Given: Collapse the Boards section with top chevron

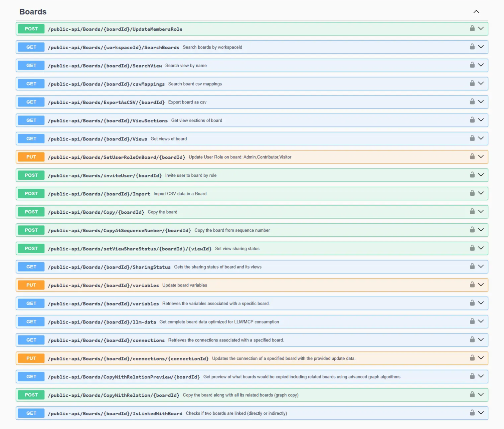Looking at the screenshot, I should click(476, 12).
